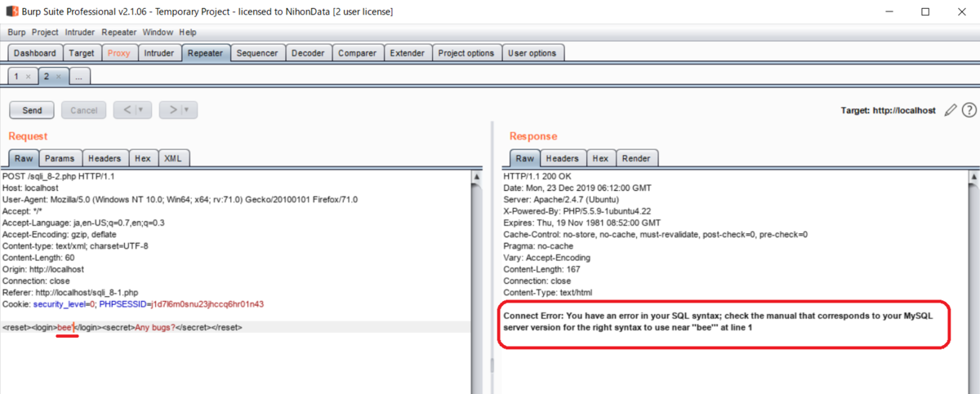The height and width of the screenshot is (394, 980).
Task: Select the Request Raw view tab
Action: point(24,158)
